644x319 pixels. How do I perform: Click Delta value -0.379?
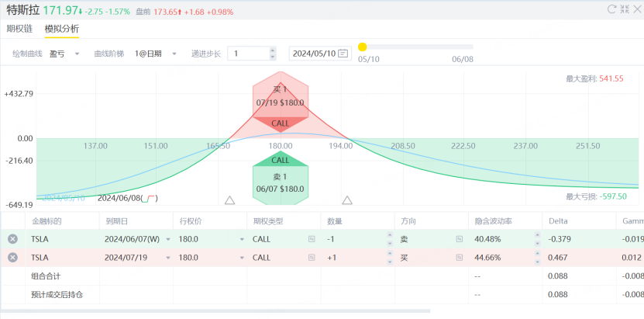pyautogui.click(x=560, y=239)
